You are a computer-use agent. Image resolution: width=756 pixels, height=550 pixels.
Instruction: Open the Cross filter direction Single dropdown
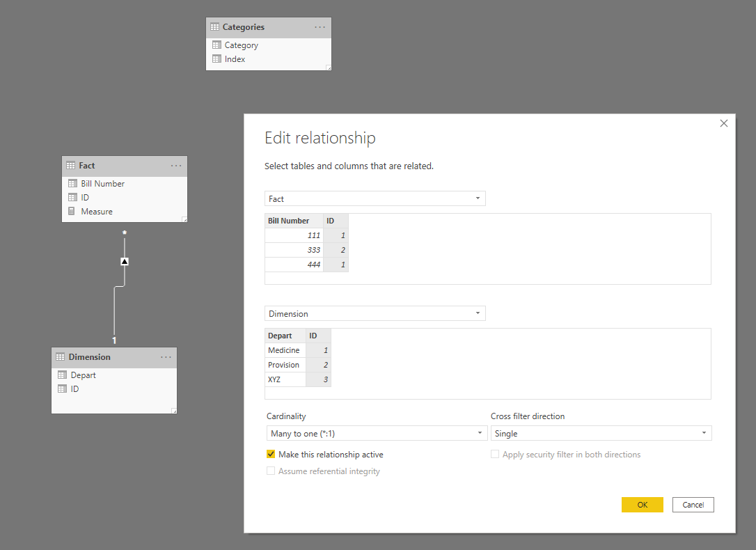601,433
